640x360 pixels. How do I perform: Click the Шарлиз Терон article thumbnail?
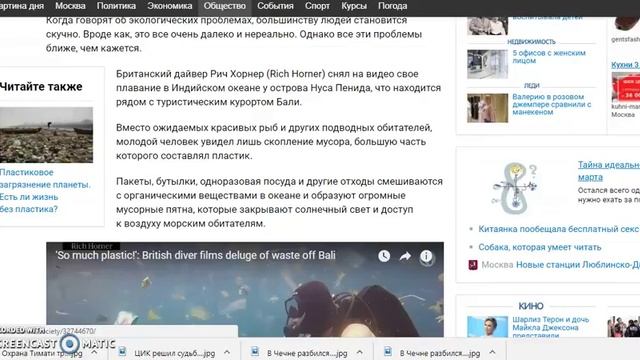(487, 327)
